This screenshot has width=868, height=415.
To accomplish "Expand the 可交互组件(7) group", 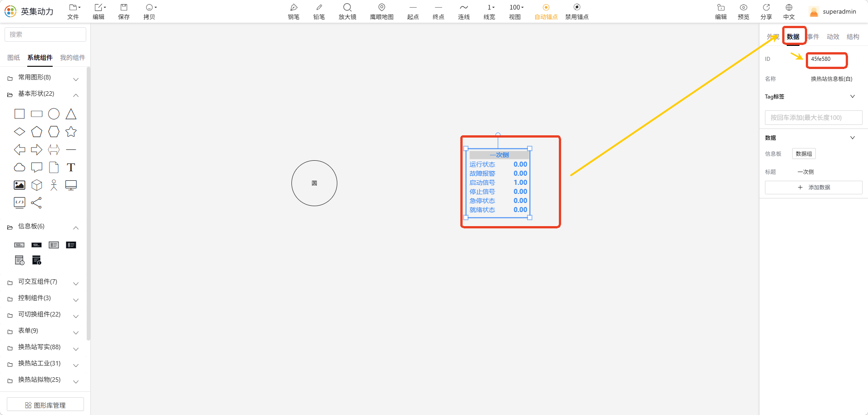I will (44, 282).
